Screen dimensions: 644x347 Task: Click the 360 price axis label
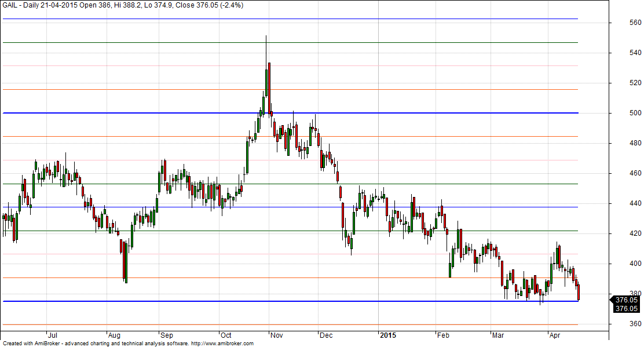click(x=619, y=324)
